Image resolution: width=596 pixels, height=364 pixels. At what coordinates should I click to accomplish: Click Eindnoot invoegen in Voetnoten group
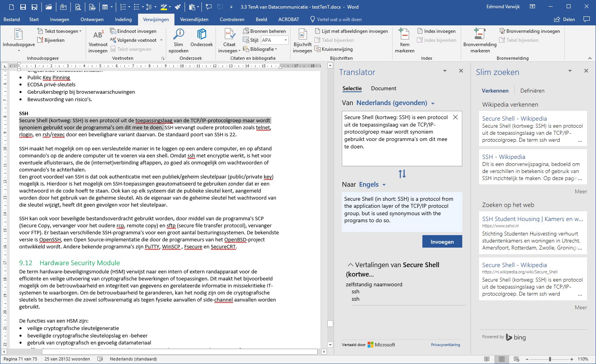[133, 31]
